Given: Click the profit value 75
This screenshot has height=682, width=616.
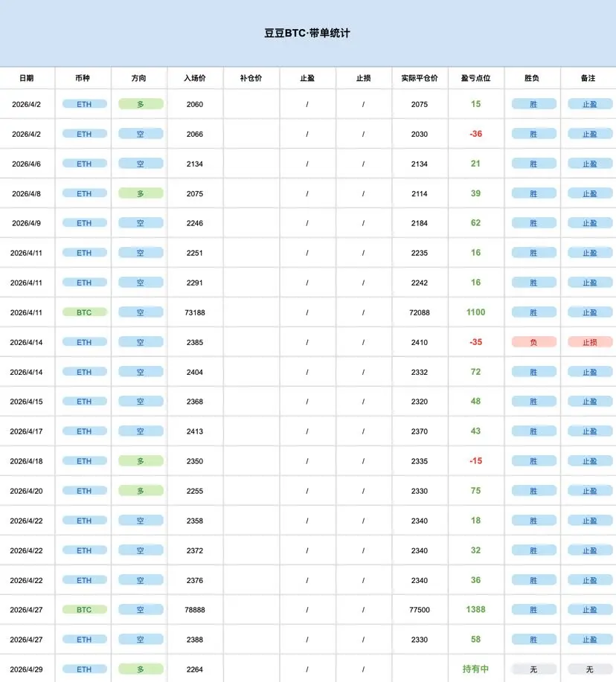Looking at the screenshot, I should tap(476, 491).
